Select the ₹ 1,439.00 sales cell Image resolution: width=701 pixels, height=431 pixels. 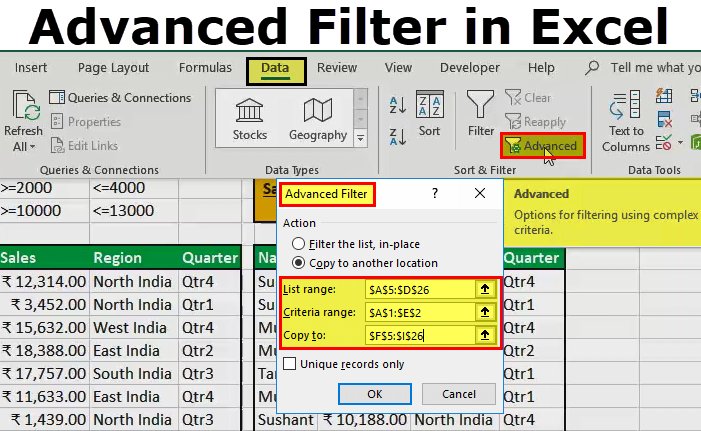click(44, 419)
